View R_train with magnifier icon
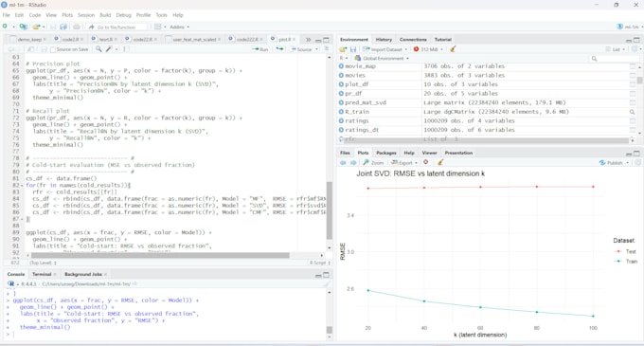Image resolution: width=644 pixels, height=346 pixels. [x=632, y=112]
